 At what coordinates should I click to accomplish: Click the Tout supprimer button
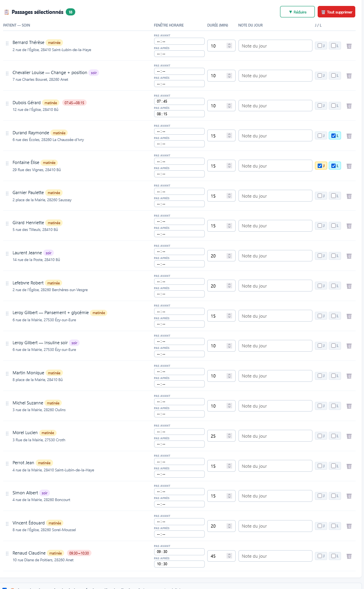(336, 12)
